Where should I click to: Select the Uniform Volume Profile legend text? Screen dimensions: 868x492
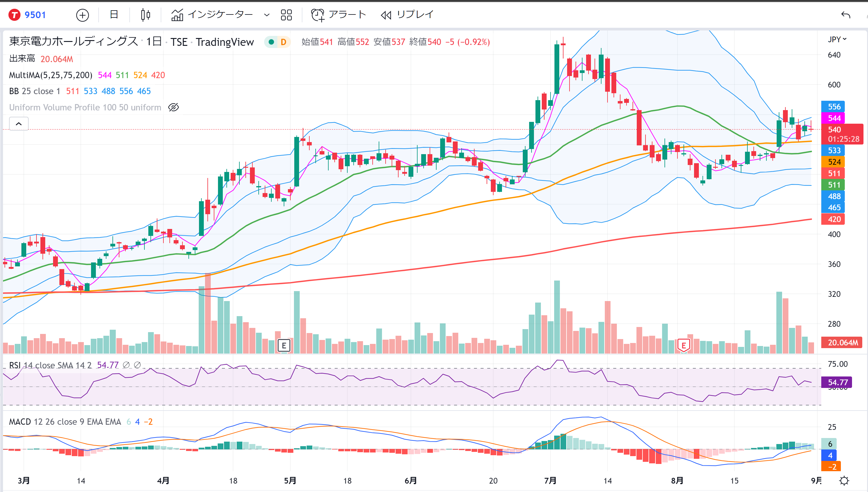[x=85, y=107]
